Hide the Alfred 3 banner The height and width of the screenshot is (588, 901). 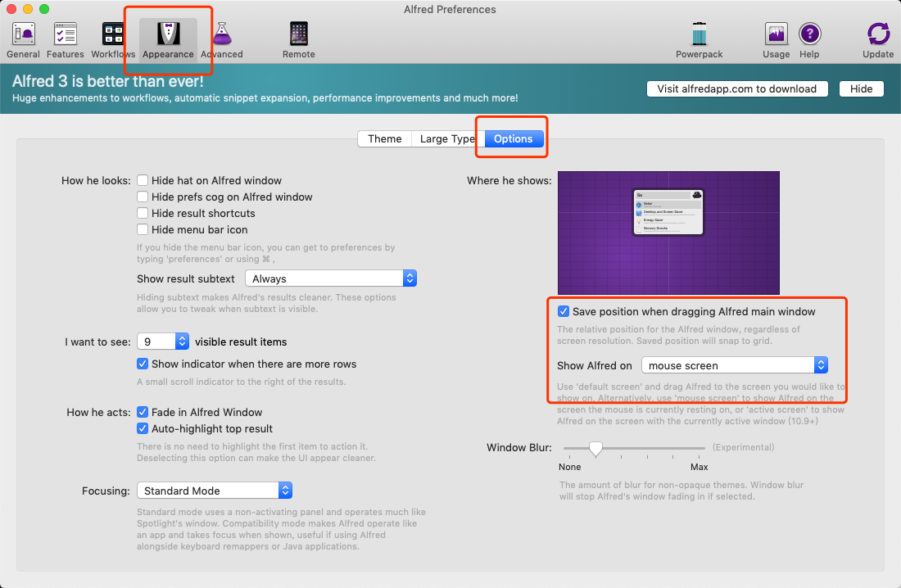(x=862, y=88)
